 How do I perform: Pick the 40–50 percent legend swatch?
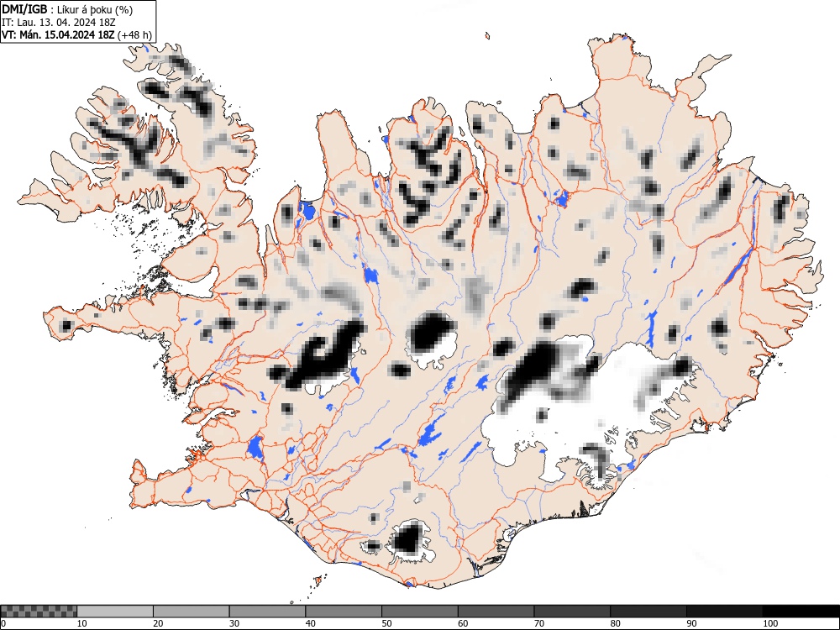click(x=344, y=612)
